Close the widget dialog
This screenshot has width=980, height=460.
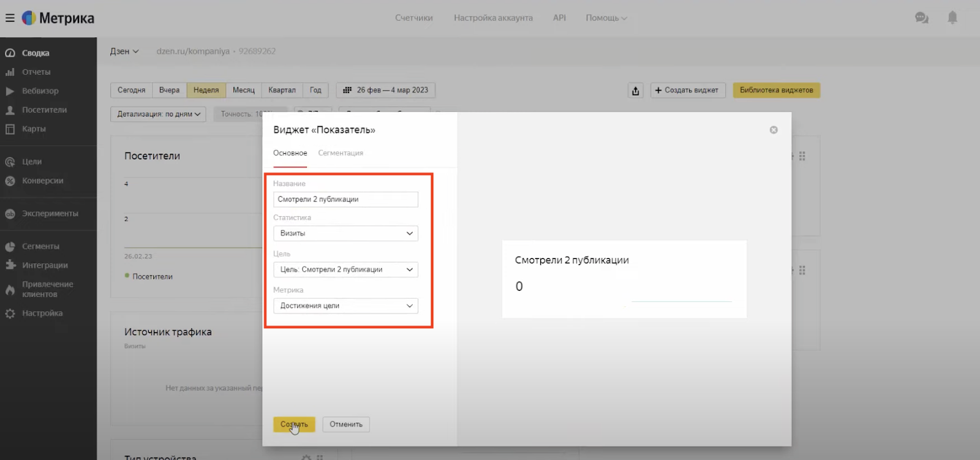[x=774, y=130]
